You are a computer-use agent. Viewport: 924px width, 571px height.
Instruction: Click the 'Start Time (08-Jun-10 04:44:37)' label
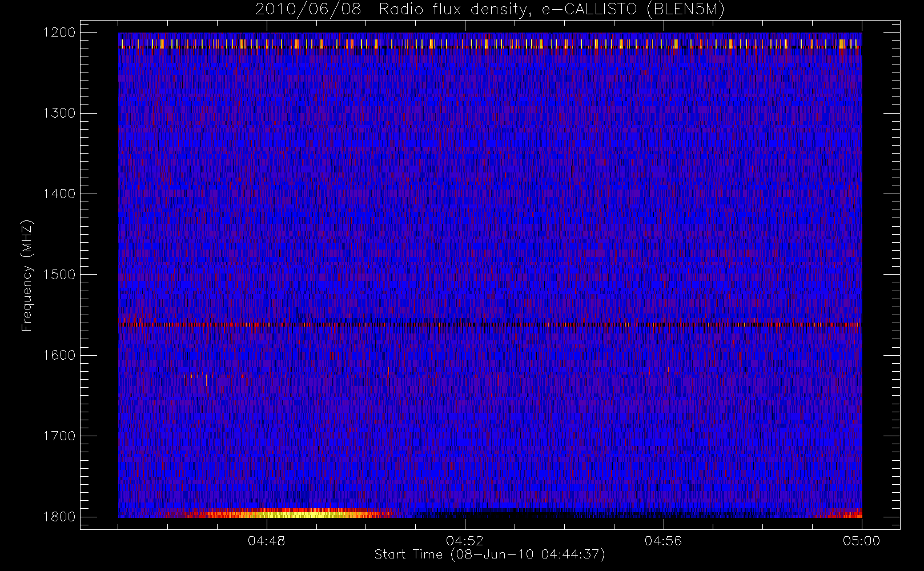coord(489,554)
